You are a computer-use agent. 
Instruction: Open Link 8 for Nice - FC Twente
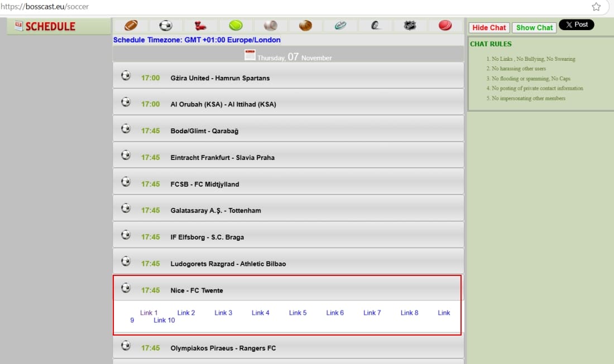(409, 313)
